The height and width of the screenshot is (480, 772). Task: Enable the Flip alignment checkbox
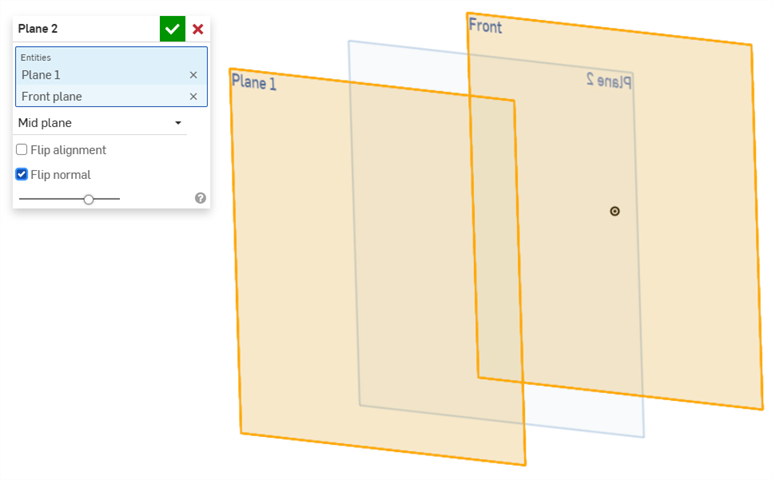click(22, 150)
